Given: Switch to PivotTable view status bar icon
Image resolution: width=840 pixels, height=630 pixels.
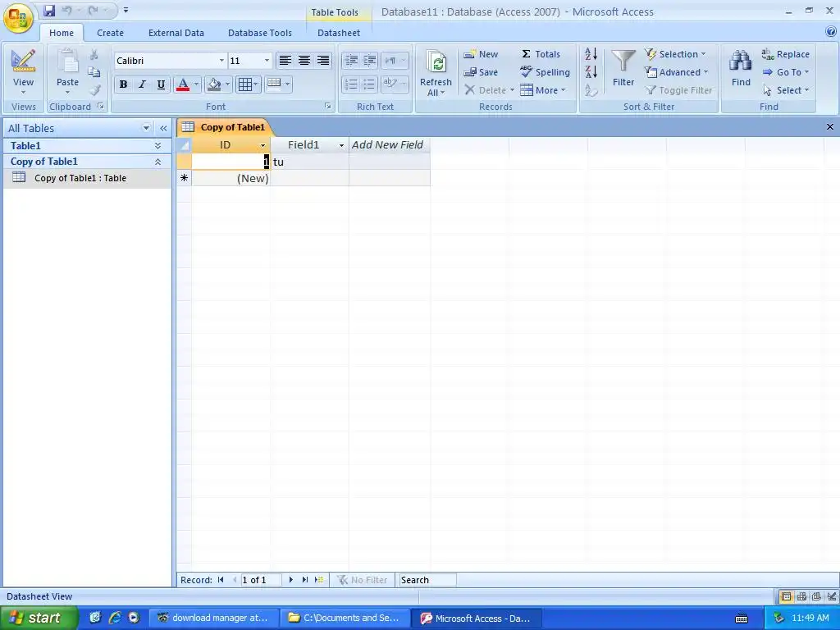Looking at the screenshot, I should click(801, 596).
